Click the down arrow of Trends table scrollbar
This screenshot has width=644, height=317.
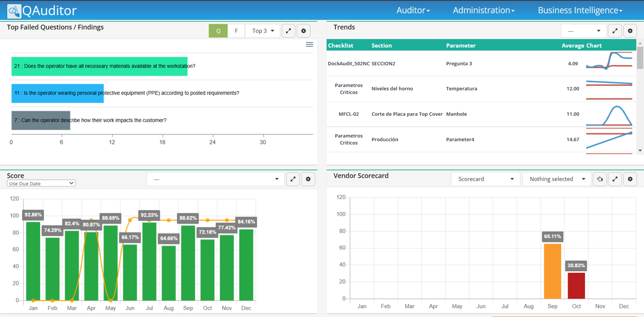[x=640, y=150]
